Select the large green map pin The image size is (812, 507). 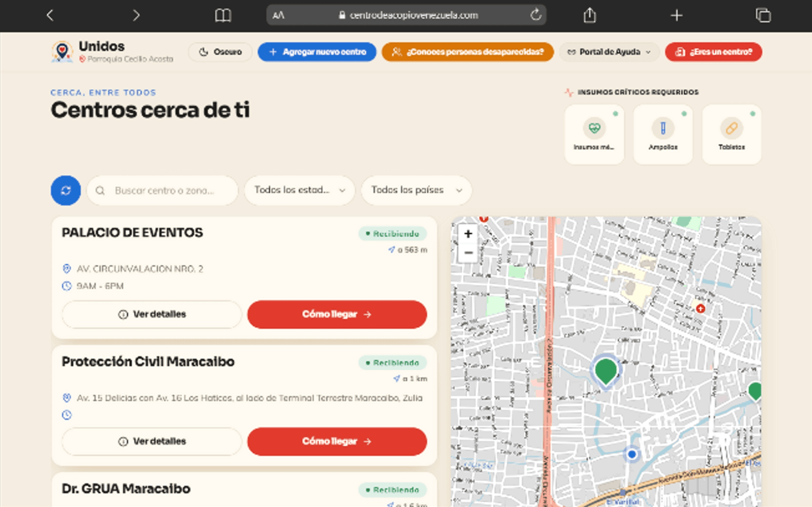[605, 371]
